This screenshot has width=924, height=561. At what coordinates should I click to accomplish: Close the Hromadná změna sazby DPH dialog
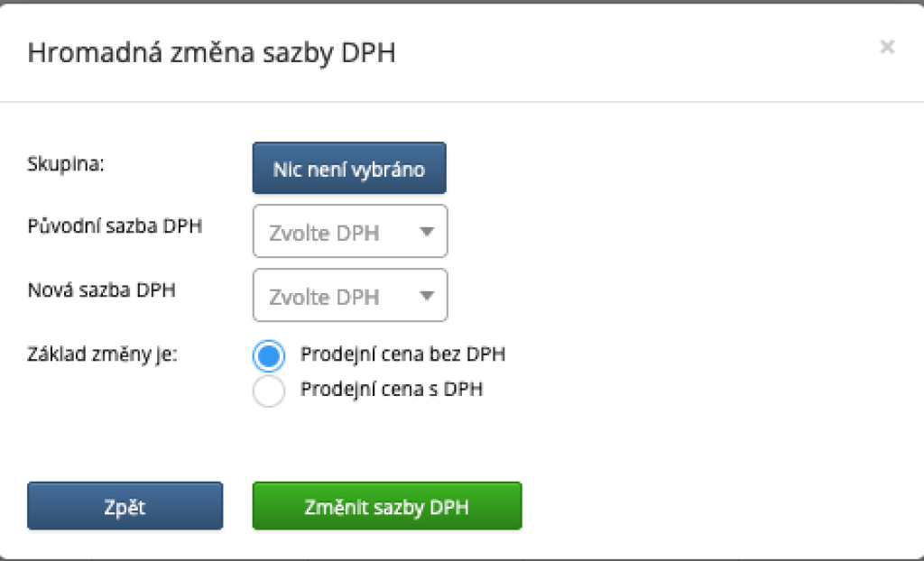tap(887, 47)
